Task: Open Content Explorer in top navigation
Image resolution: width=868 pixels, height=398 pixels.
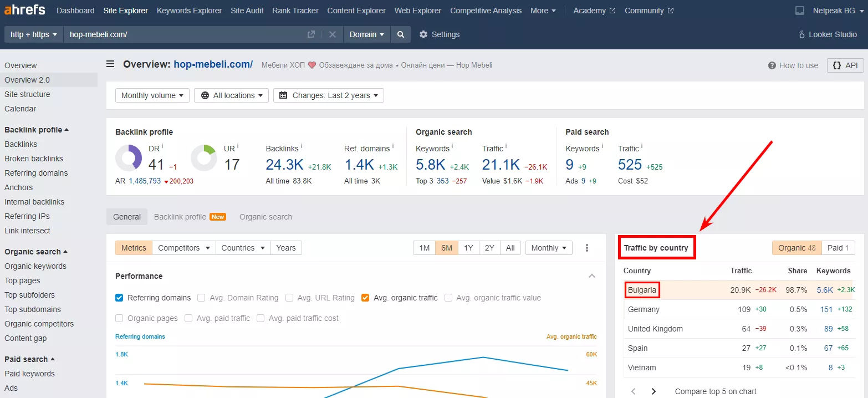Action: click(x=356, y=11)
